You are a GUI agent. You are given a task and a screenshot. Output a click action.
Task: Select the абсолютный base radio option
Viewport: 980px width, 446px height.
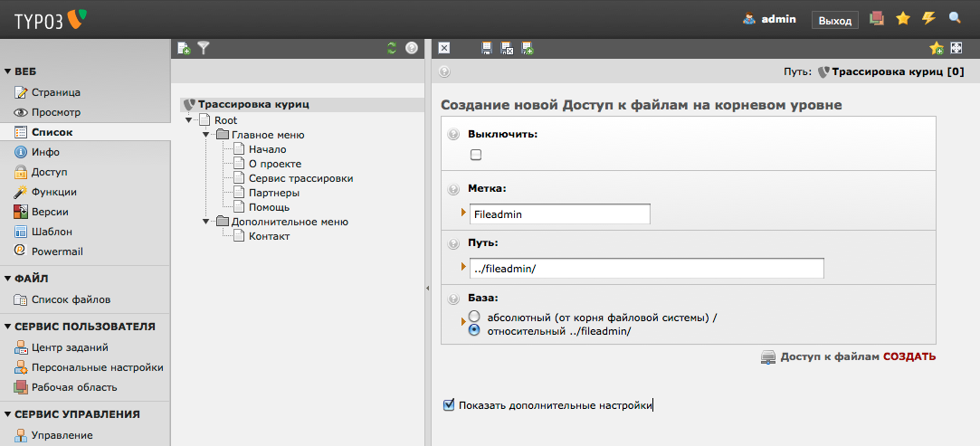[x=473, y=318]
